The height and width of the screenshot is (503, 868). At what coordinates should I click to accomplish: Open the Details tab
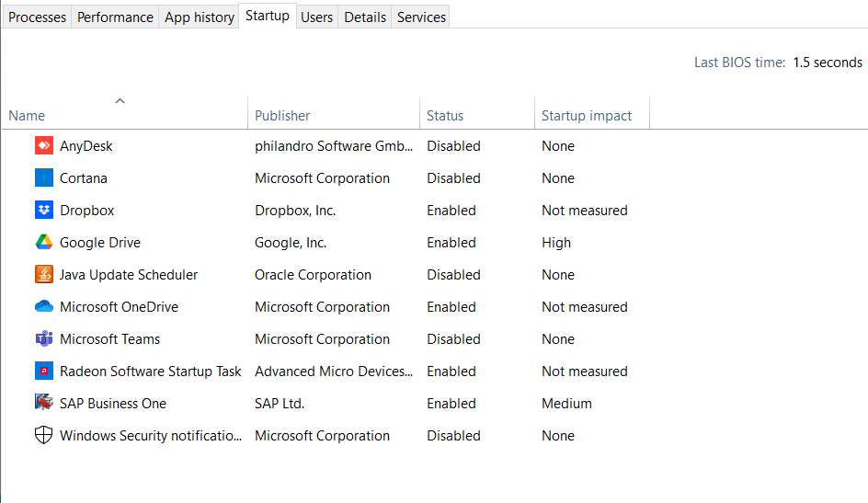point(365,17)
